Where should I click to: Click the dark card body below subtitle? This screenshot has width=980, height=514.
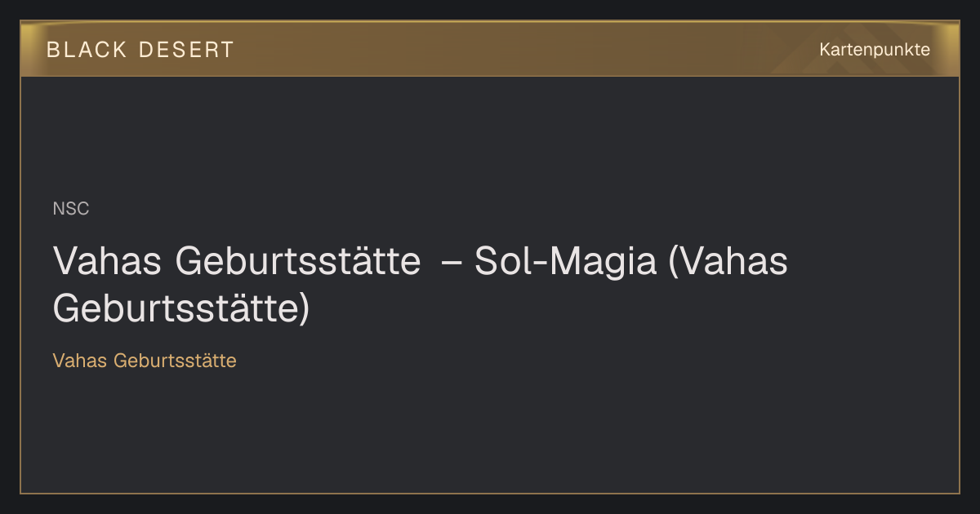[x=490, y=432]
